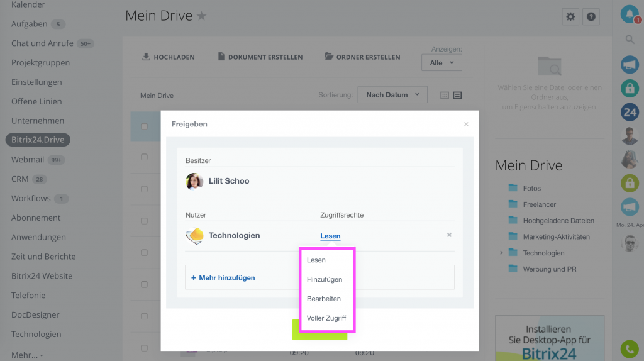Open Telefonie in sidebar

(28, 296)
